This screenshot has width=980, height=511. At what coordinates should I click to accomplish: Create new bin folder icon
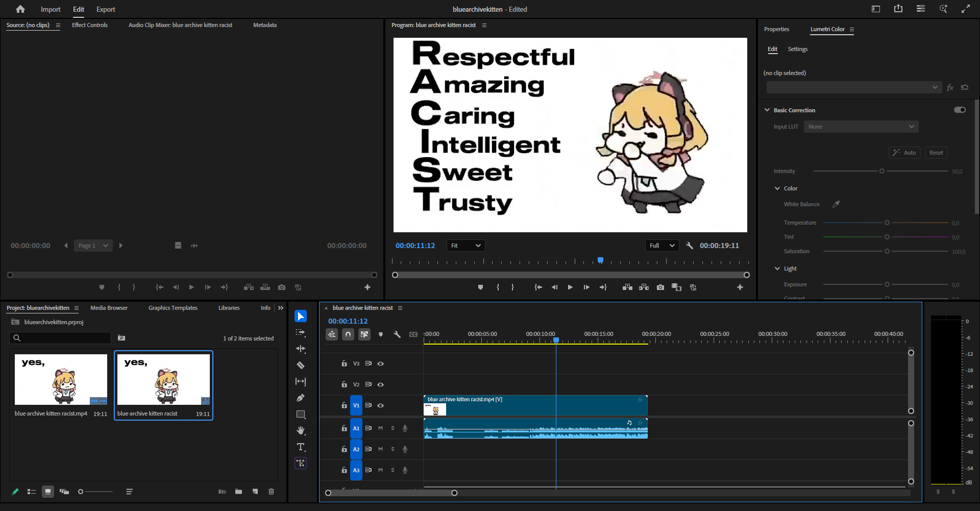pos(238,492)
